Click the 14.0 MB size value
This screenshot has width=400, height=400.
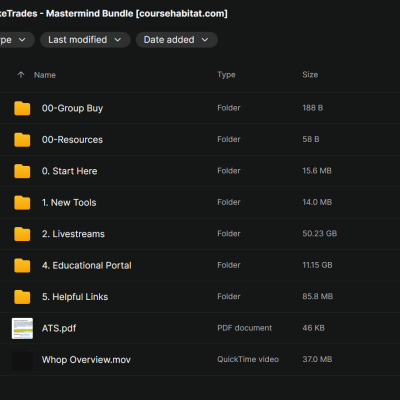point(317,202)
